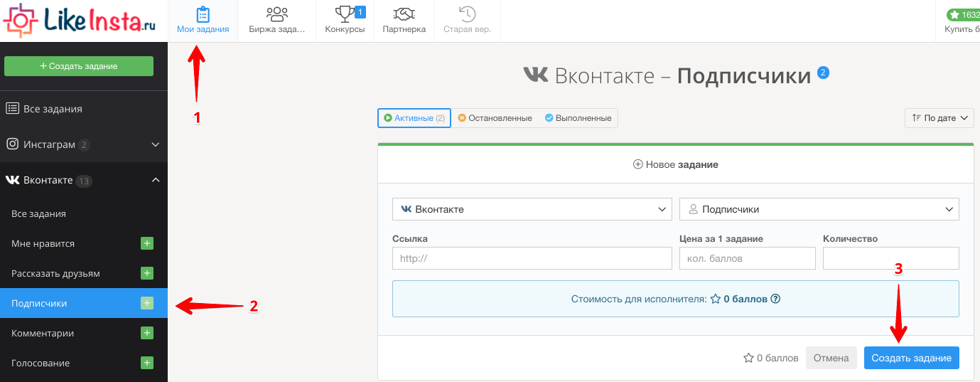Viewport: 980px width, 382px height.
Task: Click the help question mark icon
Action: (775, 299)
